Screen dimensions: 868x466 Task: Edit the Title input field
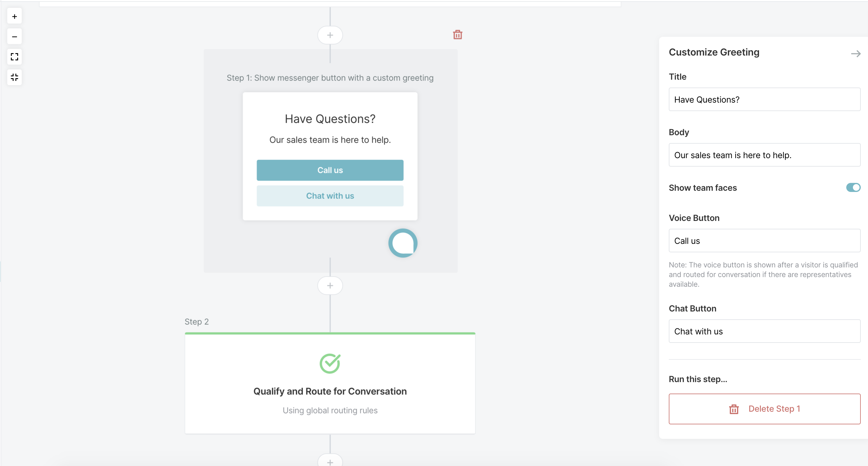[x=764, y=99]
